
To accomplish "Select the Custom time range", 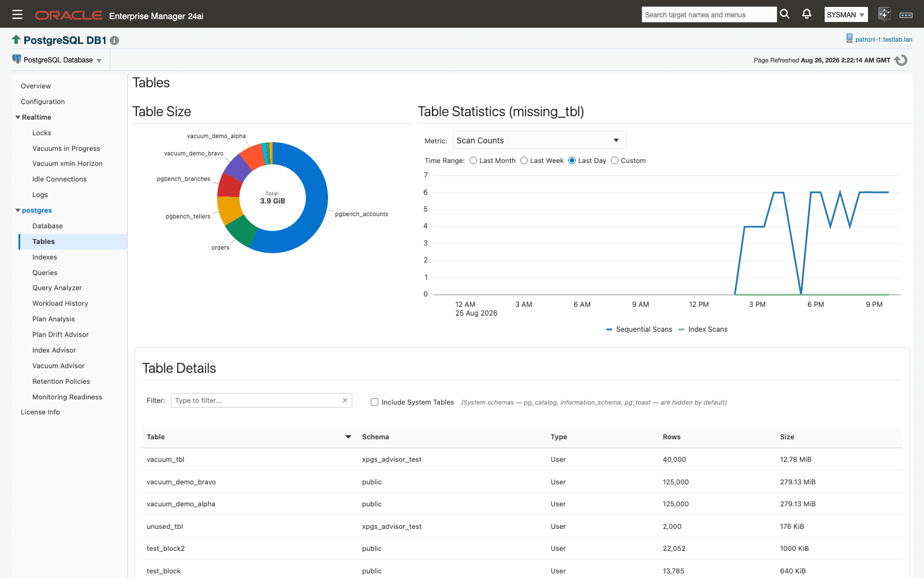I will click(x=615, y=161).
